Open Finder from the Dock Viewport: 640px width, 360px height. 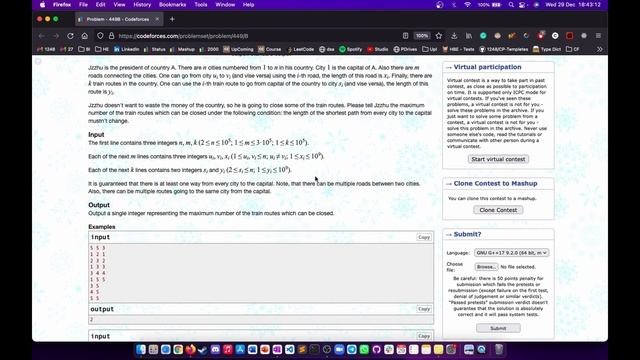pyautogui.click(x=141, y=349)
